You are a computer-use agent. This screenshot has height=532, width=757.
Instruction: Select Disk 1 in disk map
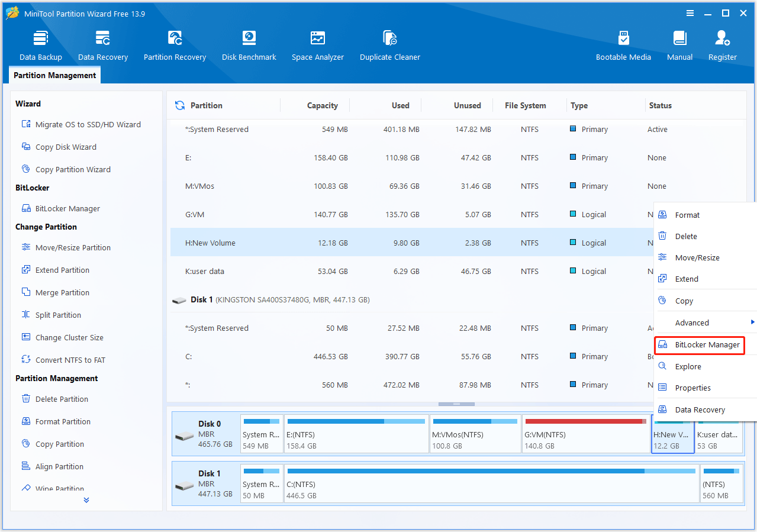tap(206, 483)
